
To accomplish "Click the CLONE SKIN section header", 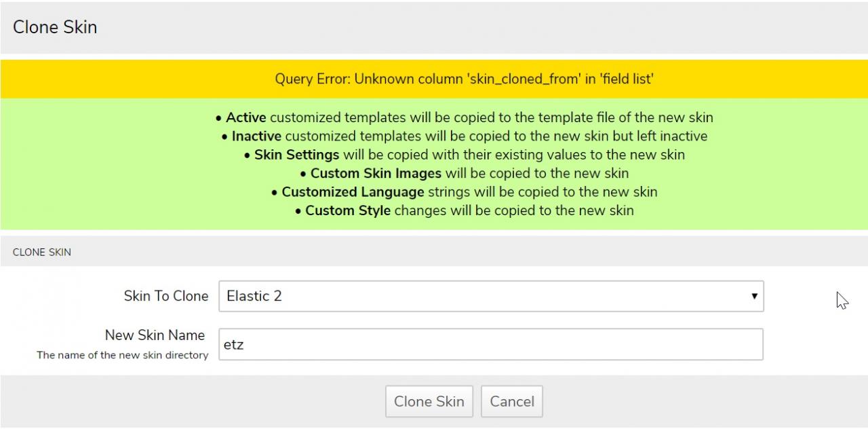I will click(42, 252).
